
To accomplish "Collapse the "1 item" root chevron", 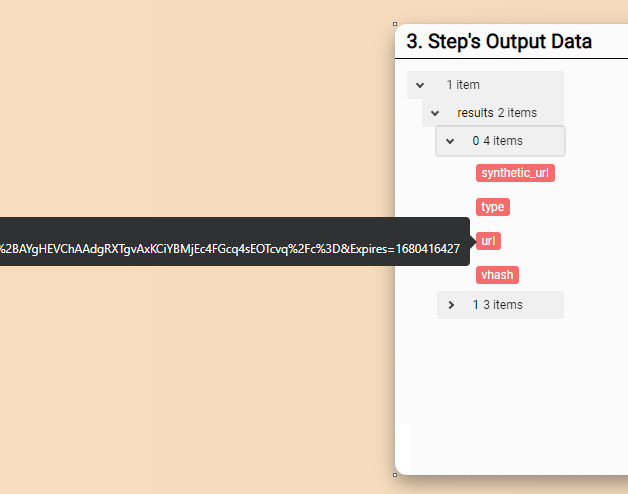I will (x=420, y=85).
